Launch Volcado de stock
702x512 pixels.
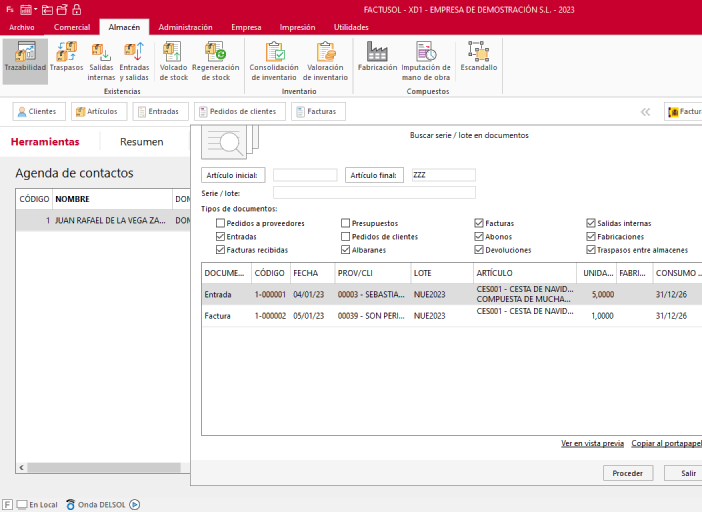tap(174, 61)
